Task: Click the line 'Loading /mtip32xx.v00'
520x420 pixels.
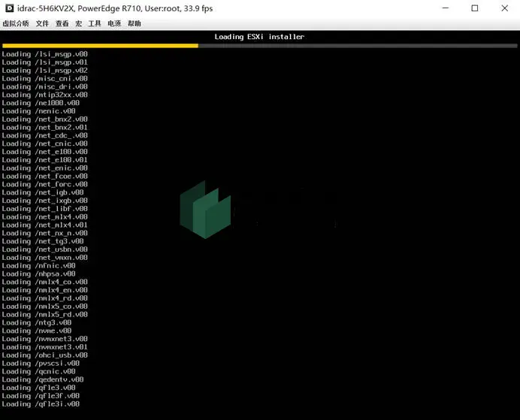Action: coord(45,95)
